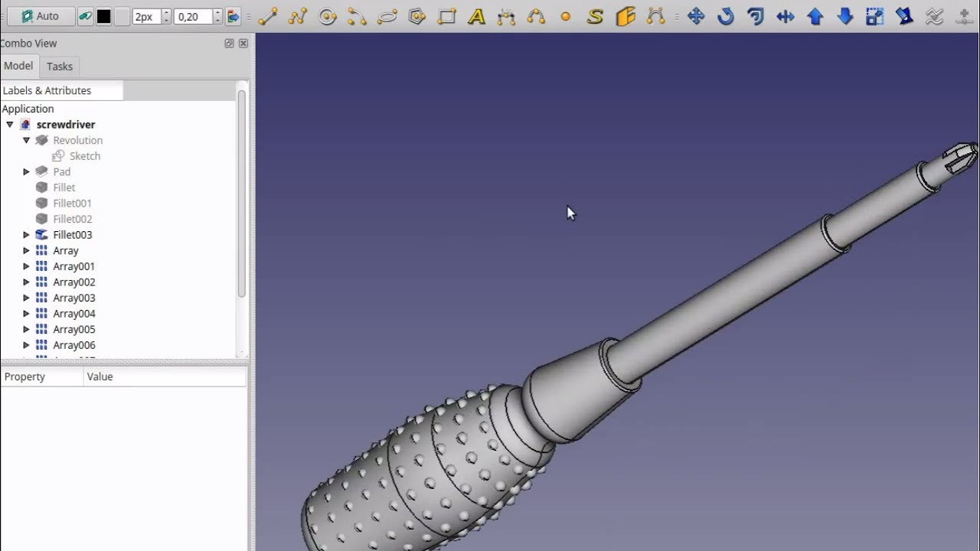Select the Point tool

coord(566,16)
